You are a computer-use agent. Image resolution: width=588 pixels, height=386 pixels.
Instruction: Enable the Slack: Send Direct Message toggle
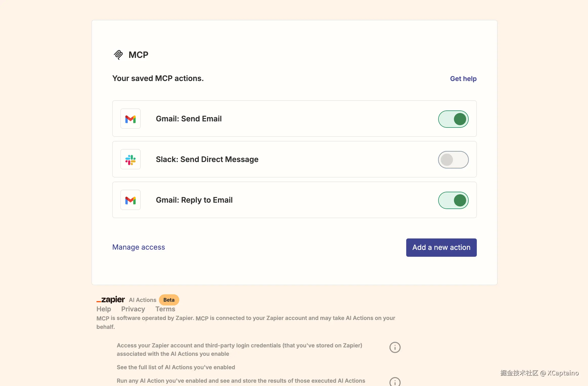pos(453,160)
